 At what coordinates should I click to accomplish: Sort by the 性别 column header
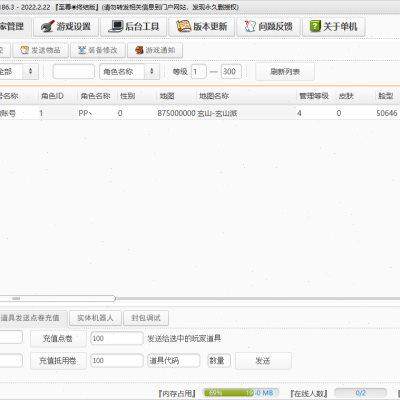[128, 96]
